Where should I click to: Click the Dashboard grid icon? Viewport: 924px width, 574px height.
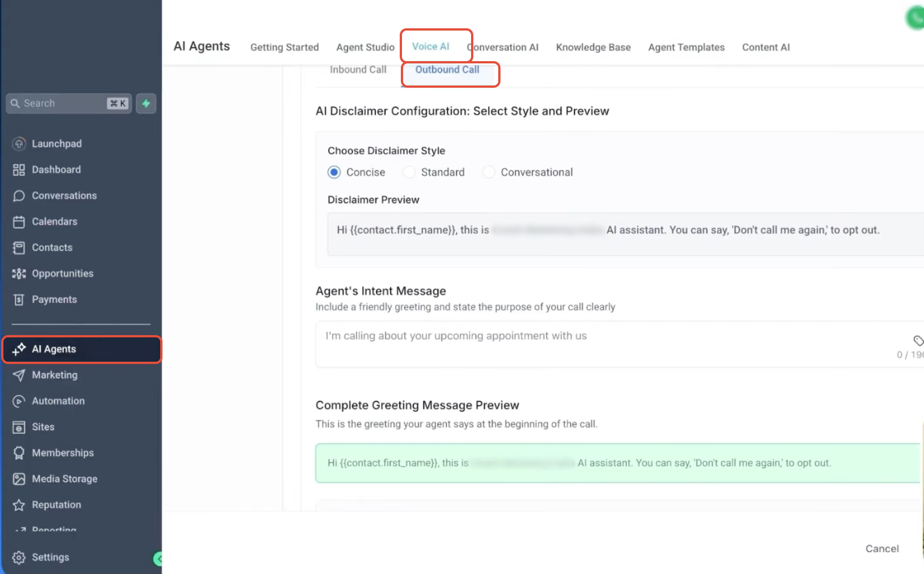point(19,170)
